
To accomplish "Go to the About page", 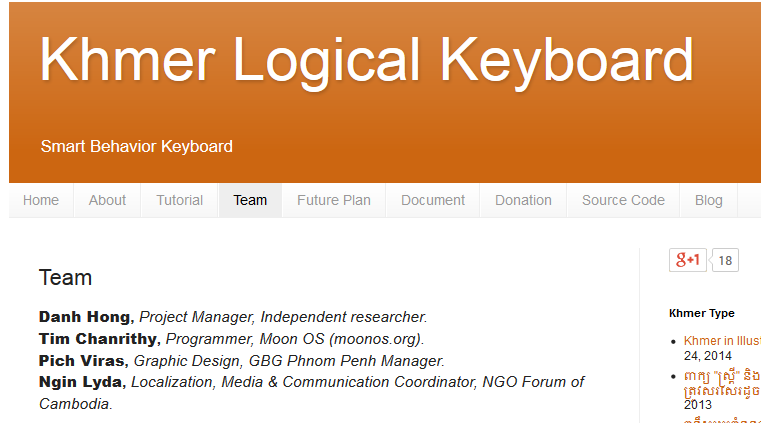I will 107,200.
